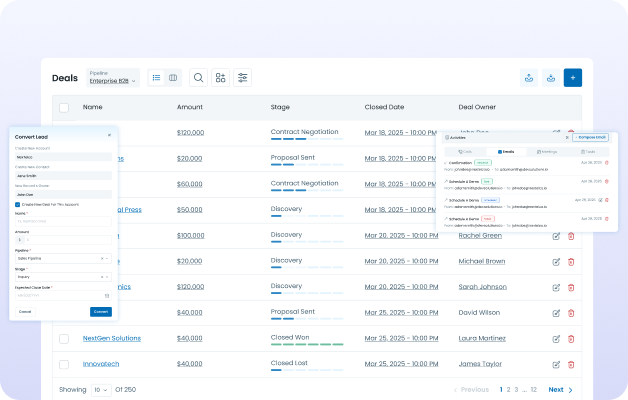Image resolution: width=628 pixels, height=400 pixels.
Task: Click the blue plus add deal button
Action: click(x=572, y=78)
